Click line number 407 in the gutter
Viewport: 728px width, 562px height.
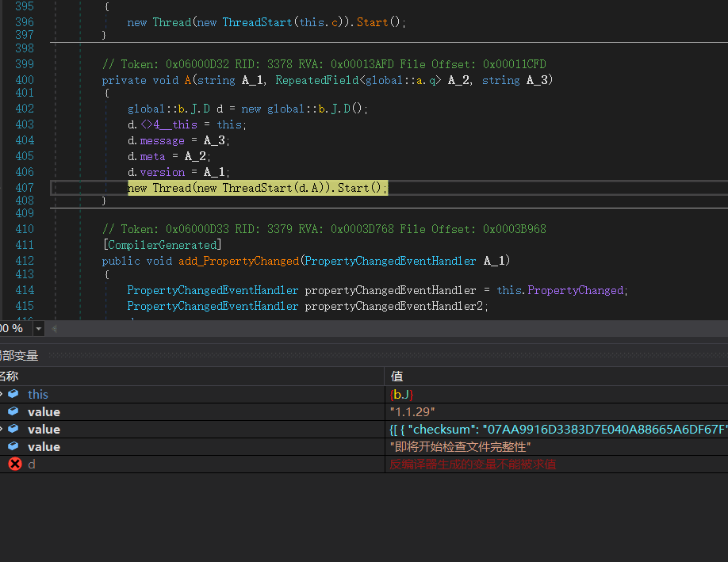(x=24, y=188)
